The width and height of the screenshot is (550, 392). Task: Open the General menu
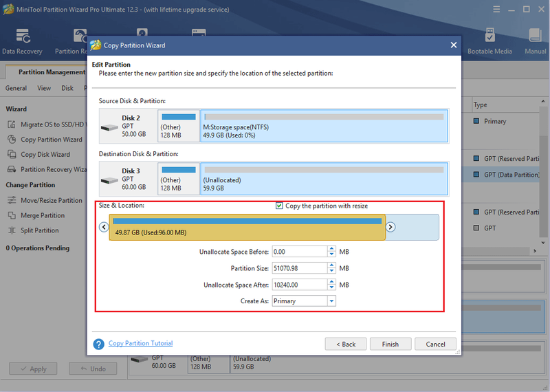coord(16,88)
